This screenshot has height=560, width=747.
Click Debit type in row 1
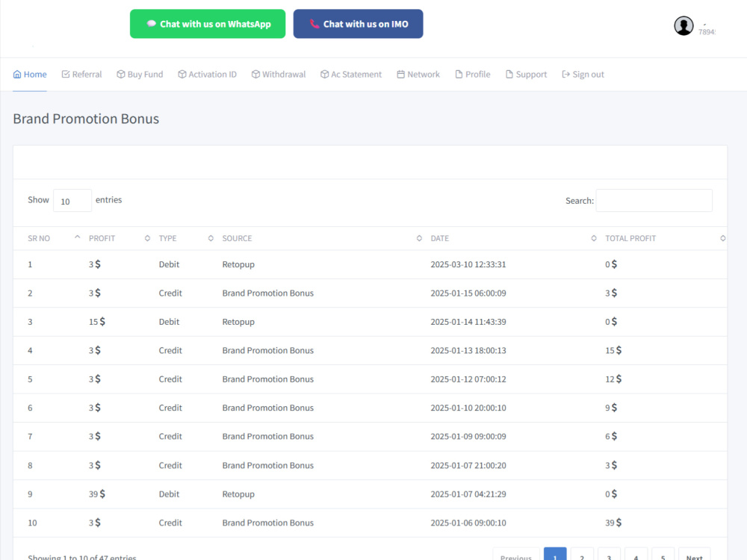click(x=169, y=264)
